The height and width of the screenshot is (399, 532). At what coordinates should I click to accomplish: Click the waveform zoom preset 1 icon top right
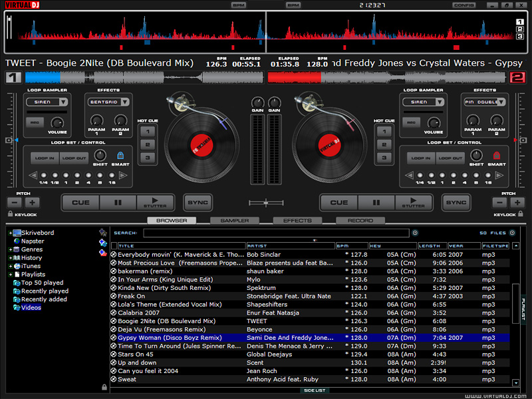point(519,22)
